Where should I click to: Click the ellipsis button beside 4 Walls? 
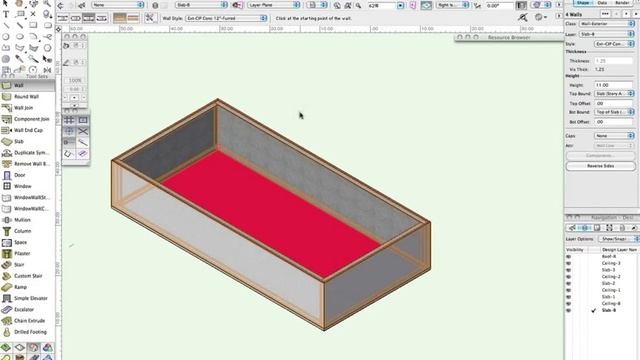tap(605, 14)
